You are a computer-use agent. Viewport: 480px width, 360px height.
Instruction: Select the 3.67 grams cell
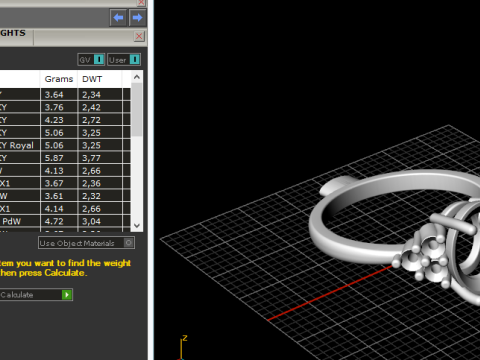(59, 183)
